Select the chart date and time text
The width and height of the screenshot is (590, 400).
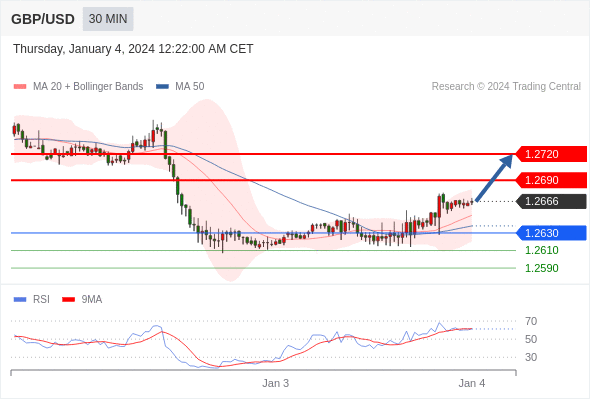[x=133, y=49]
